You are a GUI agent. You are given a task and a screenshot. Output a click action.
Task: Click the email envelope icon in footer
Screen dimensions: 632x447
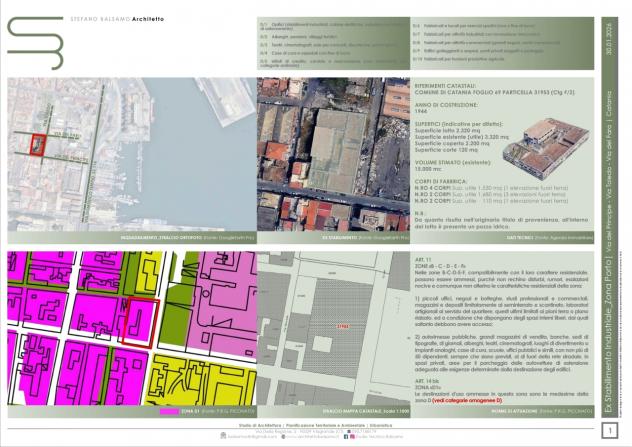tap(223, 436)
